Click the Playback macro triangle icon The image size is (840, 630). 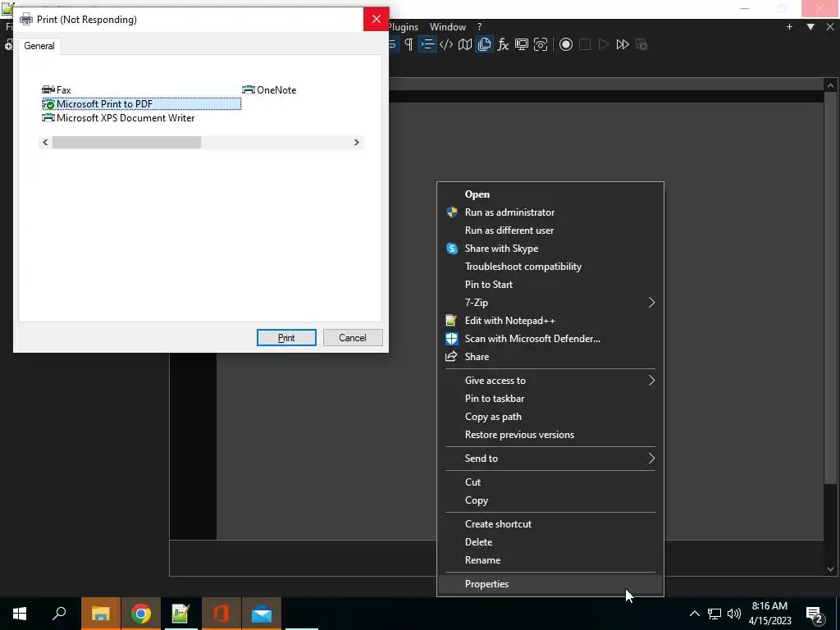pyautogui.click(x=604, y=44)
